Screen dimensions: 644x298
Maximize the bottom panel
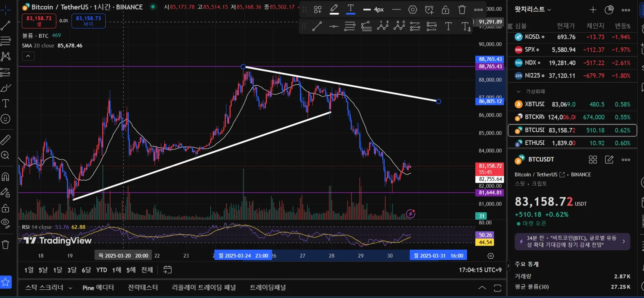(497, 288)
